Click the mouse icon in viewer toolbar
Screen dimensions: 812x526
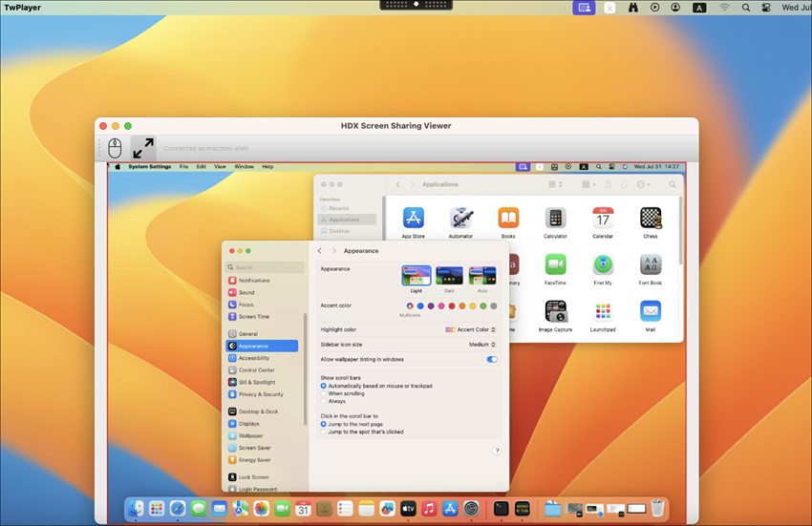coord(115,148)
